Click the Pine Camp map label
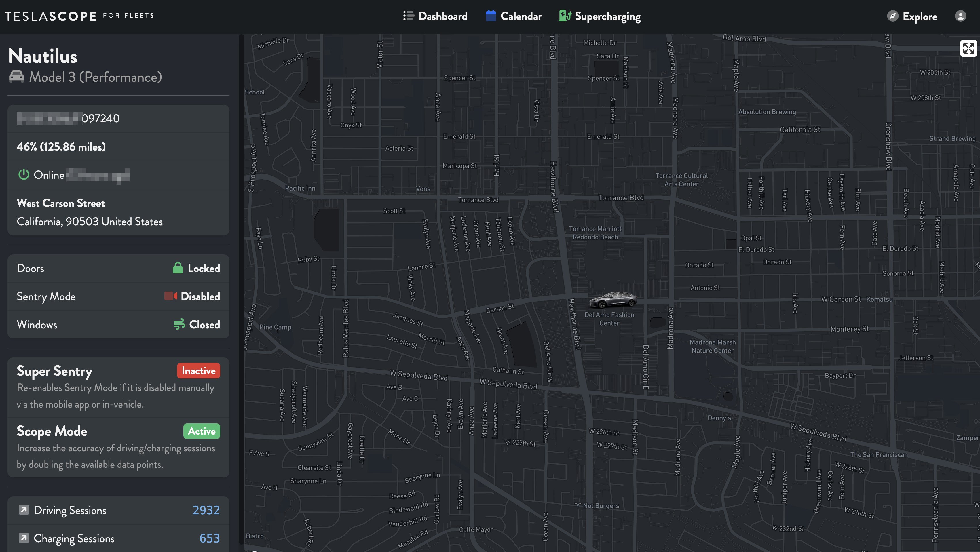This screenshot has width=980, height=552. click(x=275, y=327)
